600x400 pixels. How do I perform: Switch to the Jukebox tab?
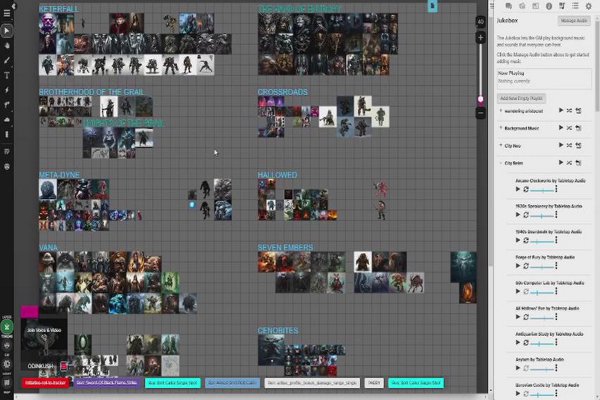tap(562, 6)
